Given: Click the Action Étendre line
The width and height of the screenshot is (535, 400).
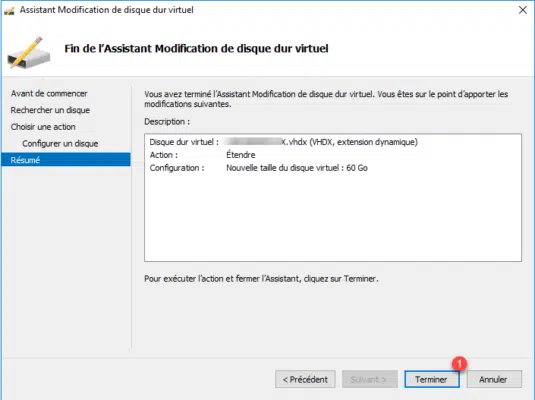Looking at the screenshot, I should click(202, 155).
